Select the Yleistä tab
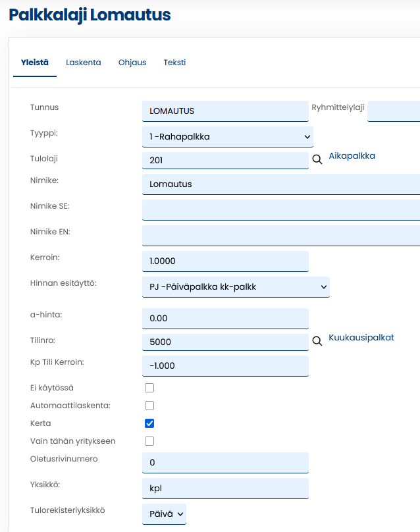 [x=35, y=63]
